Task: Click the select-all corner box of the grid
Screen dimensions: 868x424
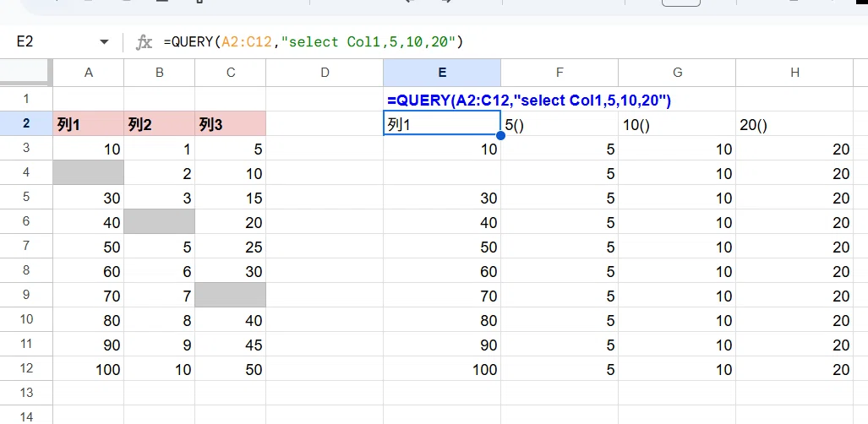Action: (26, 73)
